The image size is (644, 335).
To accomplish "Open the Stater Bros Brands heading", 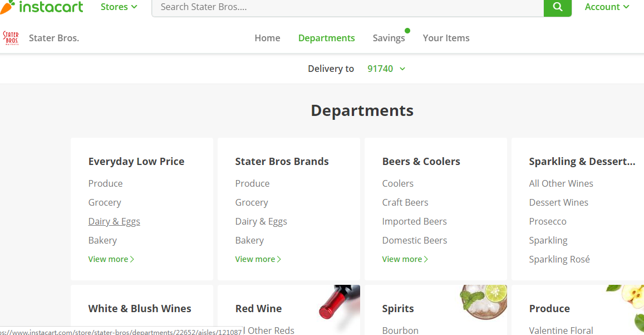I will 282,161.
